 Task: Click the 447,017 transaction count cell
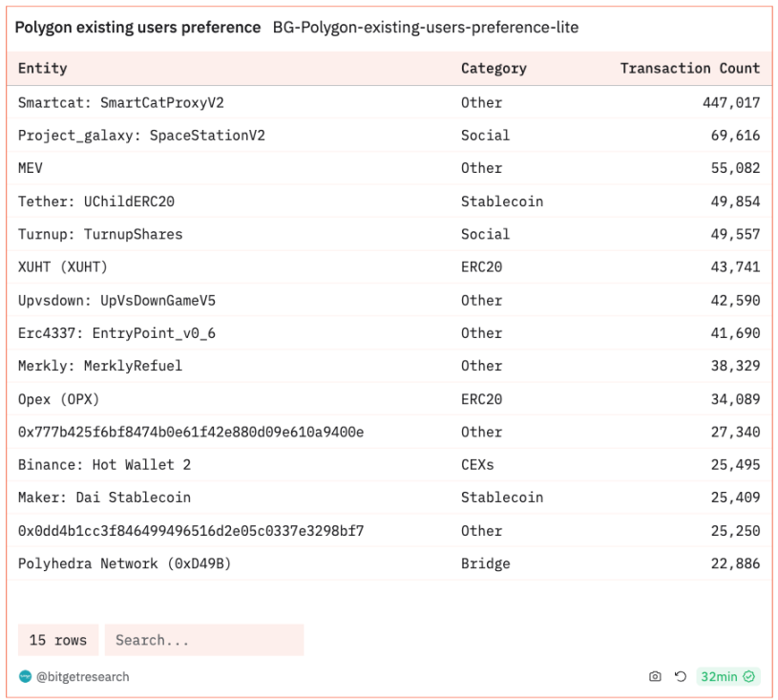pyautogui.click(x=731, y=102)
